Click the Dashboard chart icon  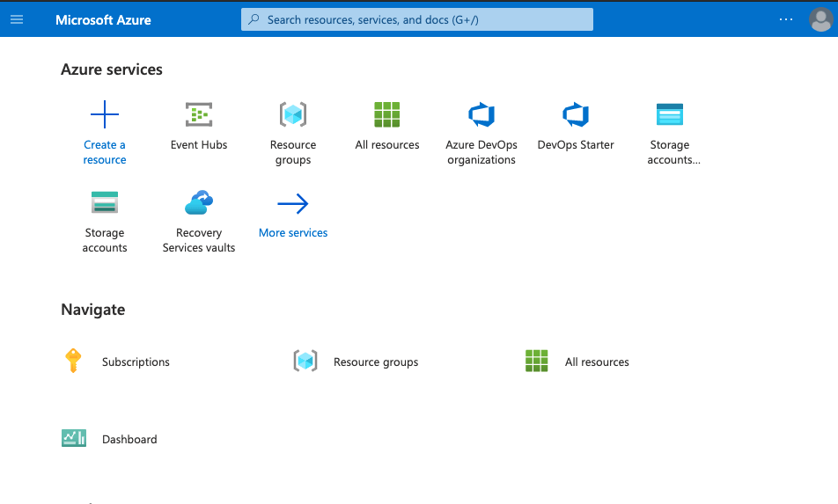[x=74, y=438]
